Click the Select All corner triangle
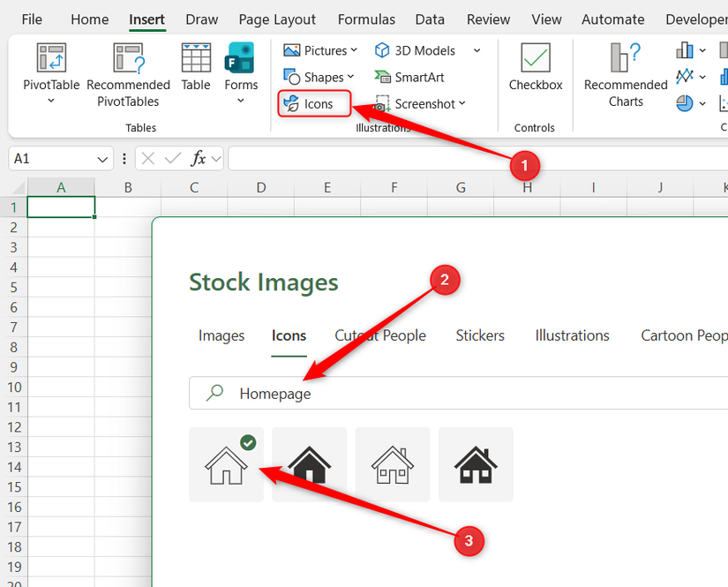The height and width of the screenshot is (587, 728). [x=18, y=187]
